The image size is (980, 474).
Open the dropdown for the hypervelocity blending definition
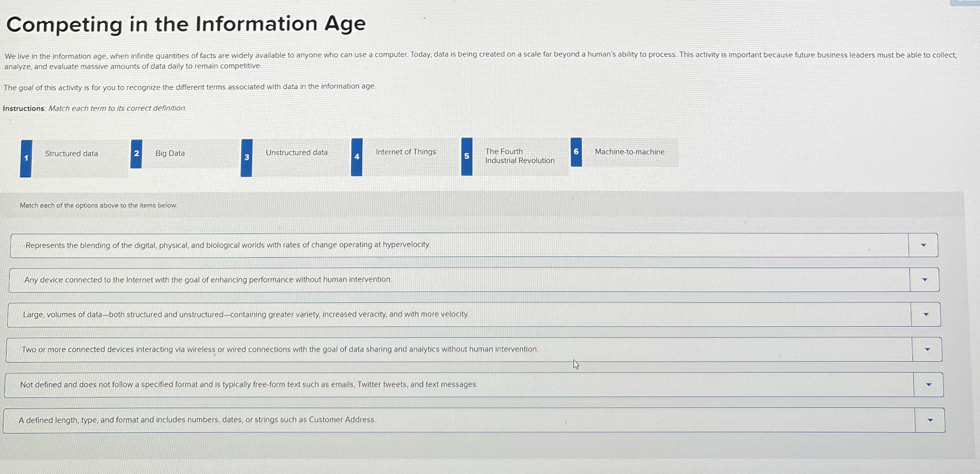click(x=923, y=245)
